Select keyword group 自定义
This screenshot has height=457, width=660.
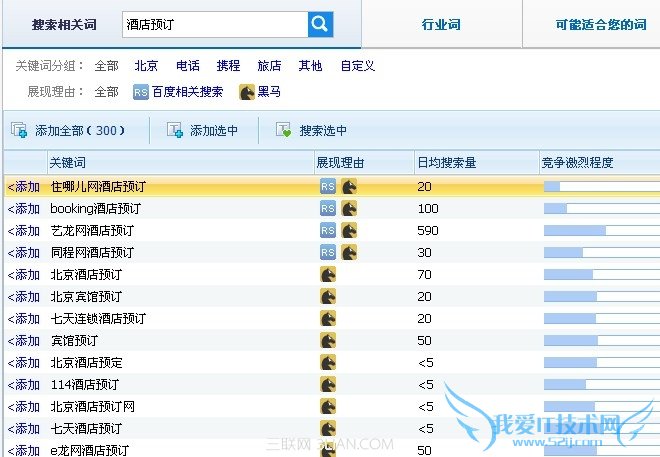click(358, 66)
